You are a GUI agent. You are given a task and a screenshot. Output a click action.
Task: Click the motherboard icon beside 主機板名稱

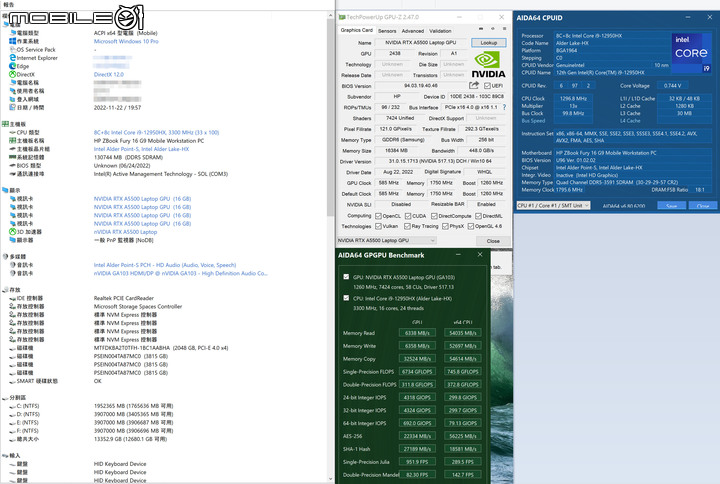point(12,141)
